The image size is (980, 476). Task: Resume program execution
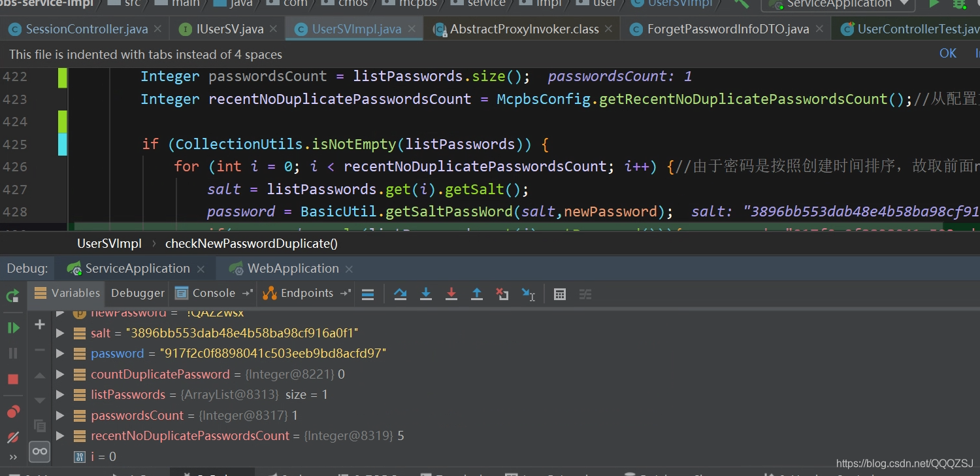click(12, 328)
